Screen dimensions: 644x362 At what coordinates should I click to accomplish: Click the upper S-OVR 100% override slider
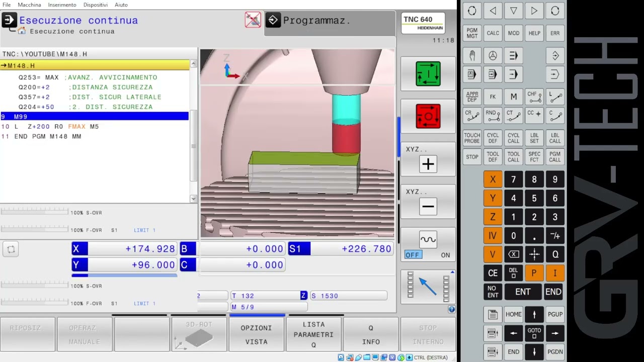[x=34, y=212]
